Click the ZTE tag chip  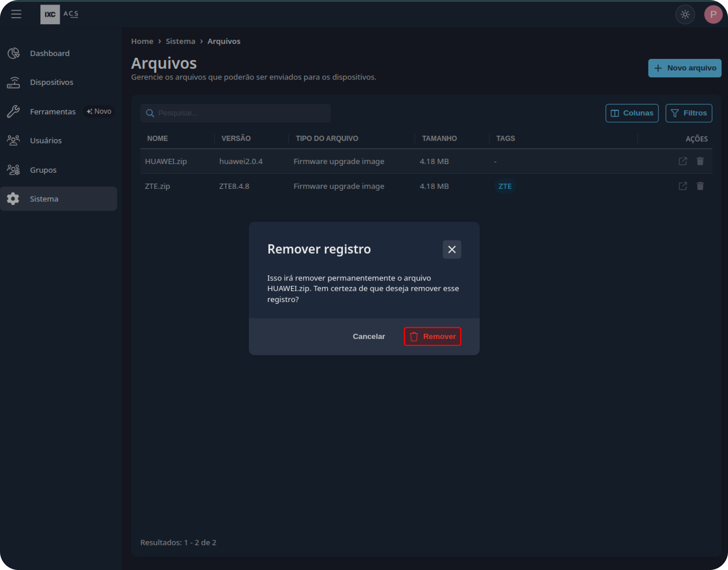(505, 186)
